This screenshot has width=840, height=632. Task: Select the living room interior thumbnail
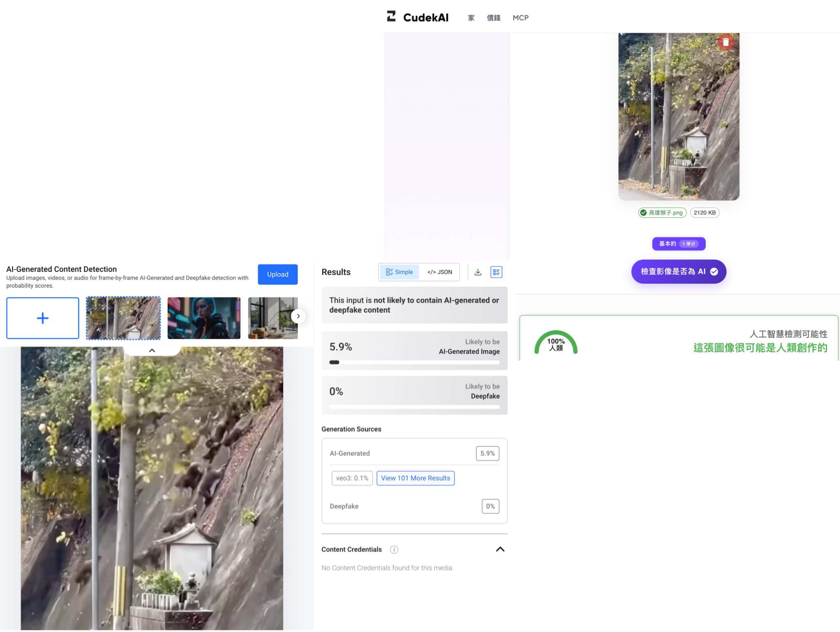point(273,318)
